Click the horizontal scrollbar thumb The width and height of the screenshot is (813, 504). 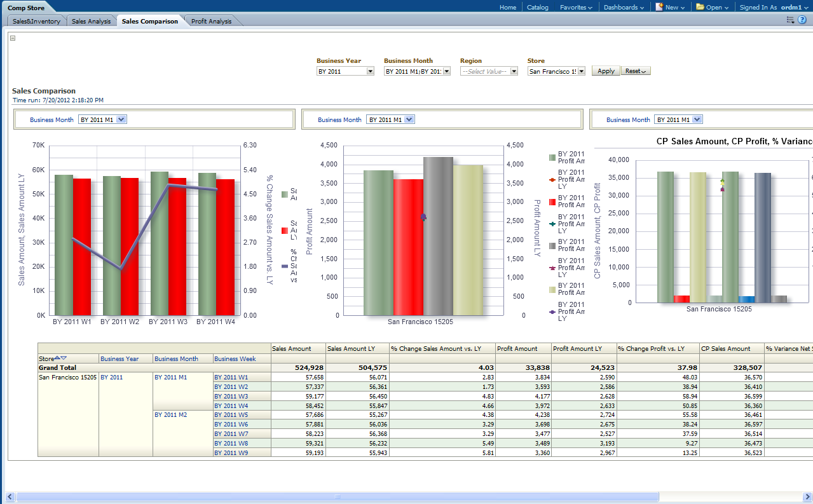coord(337,496)
